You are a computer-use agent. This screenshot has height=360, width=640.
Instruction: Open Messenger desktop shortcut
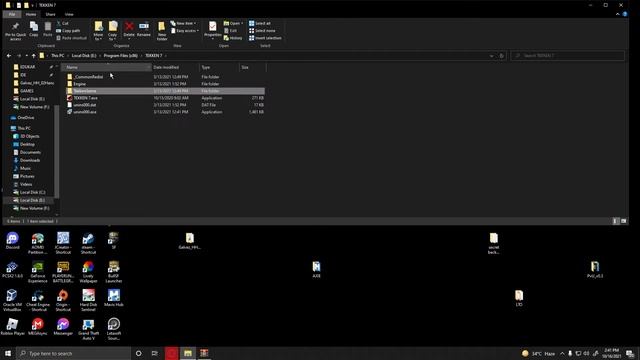(x=63, y=327)
